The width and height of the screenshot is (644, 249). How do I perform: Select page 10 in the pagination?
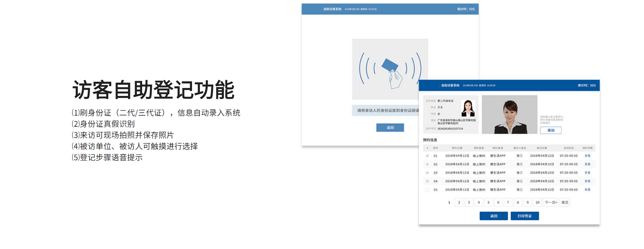click(x=537, y=203)
